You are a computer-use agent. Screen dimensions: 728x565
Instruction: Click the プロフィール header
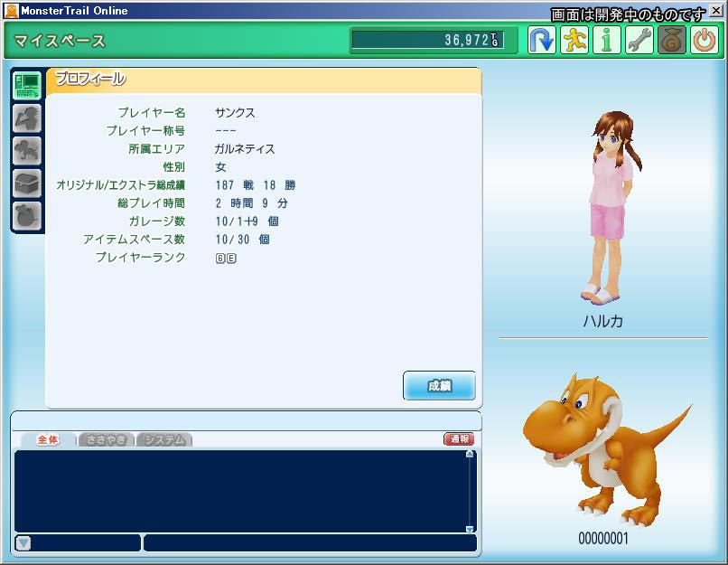pyautogui.click(x=90, y=79)
